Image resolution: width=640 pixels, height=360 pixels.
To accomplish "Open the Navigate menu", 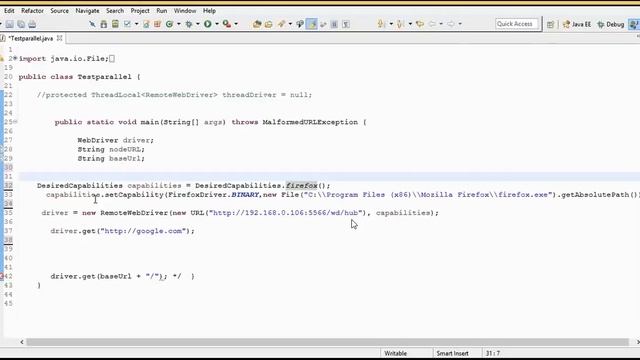I will click(x=87, y=11).
